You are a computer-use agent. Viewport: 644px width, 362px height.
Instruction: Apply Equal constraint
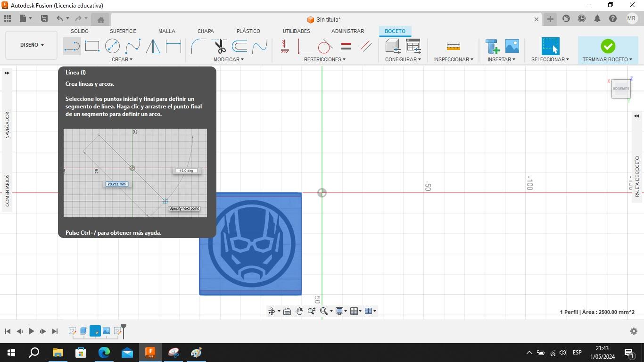point(346,46)
